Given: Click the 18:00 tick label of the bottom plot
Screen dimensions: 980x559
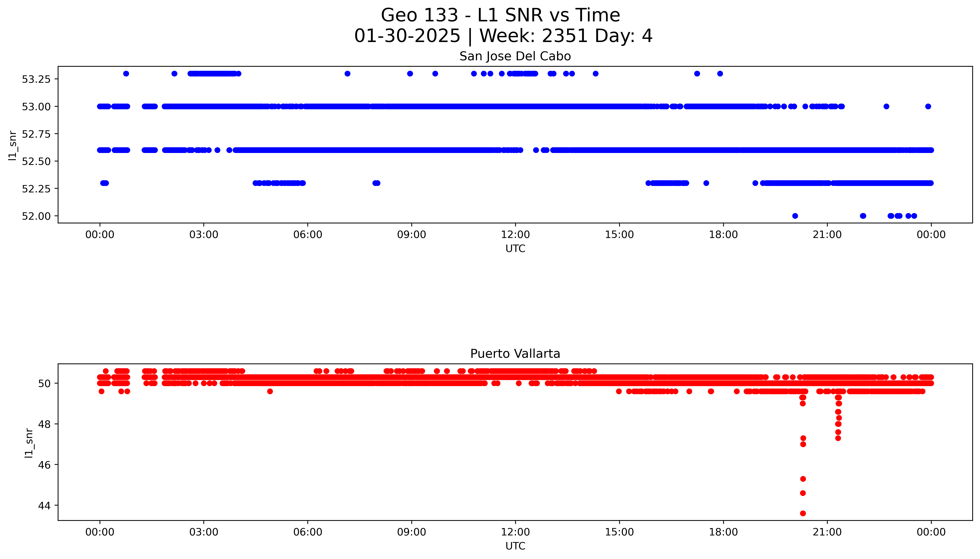Looking at the screenshot, I should 723,532.
